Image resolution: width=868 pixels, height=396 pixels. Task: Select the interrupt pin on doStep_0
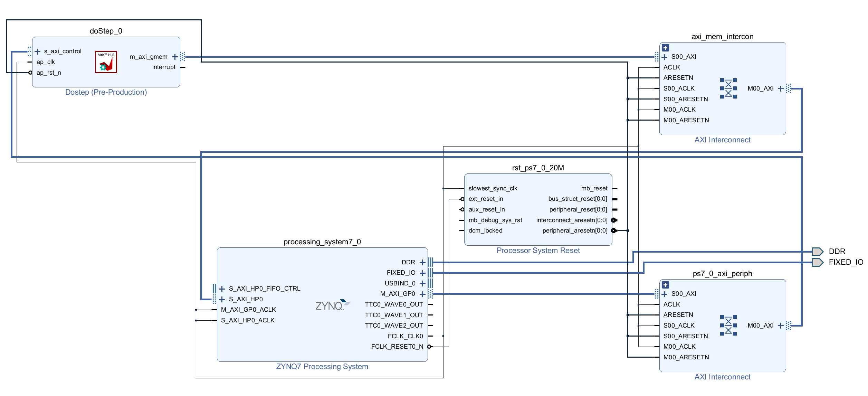pos(183,67)
